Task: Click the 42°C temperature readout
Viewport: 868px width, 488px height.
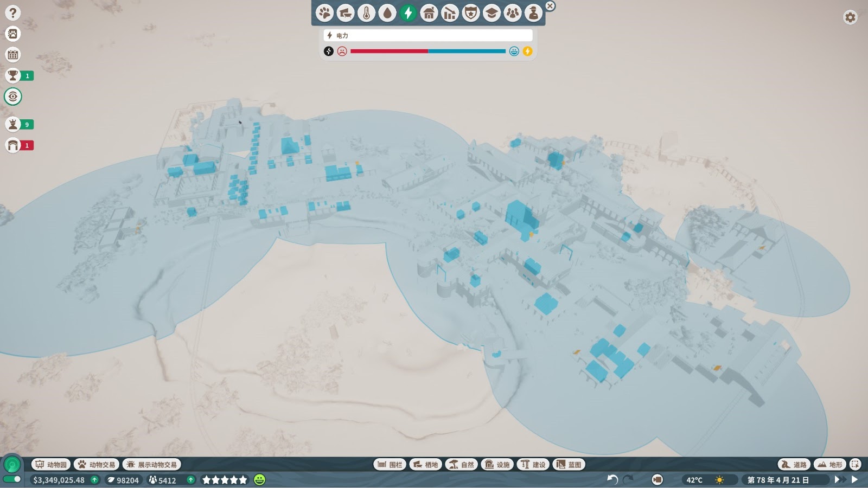Action: (694, 480)
